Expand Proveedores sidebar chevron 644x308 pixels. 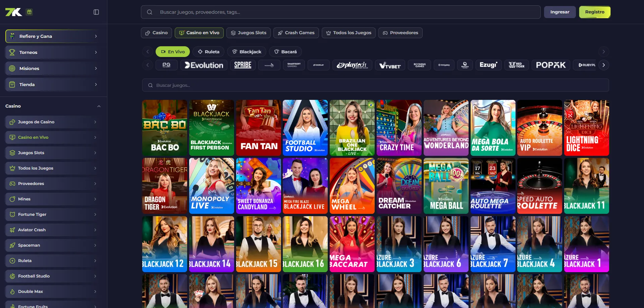pos(95,184)
